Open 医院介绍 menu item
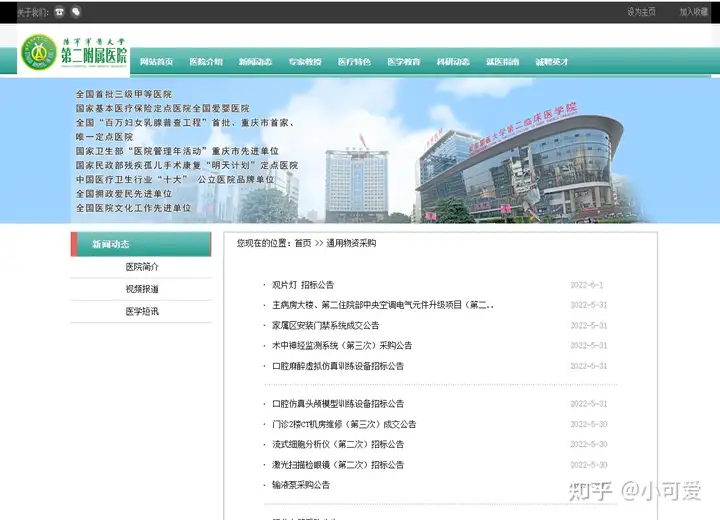720x520 pixels. click(x=206, y=62)
